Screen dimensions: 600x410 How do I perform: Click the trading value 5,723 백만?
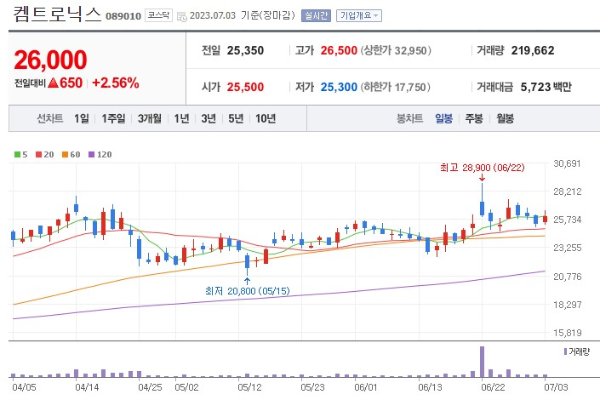point(546,87)
